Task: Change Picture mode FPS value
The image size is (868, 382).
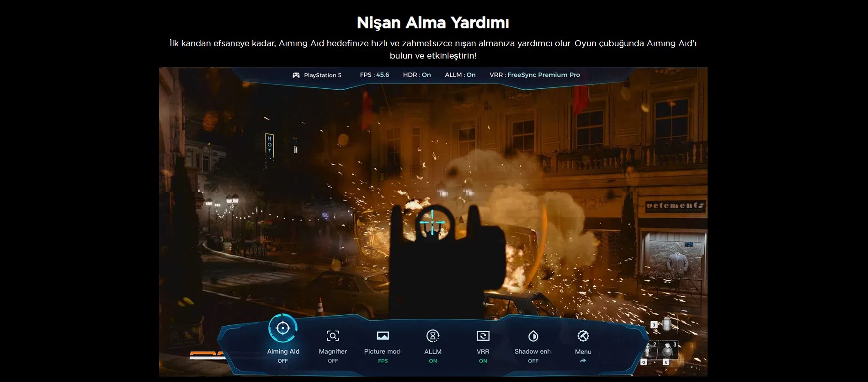Action: pos(383,361)
